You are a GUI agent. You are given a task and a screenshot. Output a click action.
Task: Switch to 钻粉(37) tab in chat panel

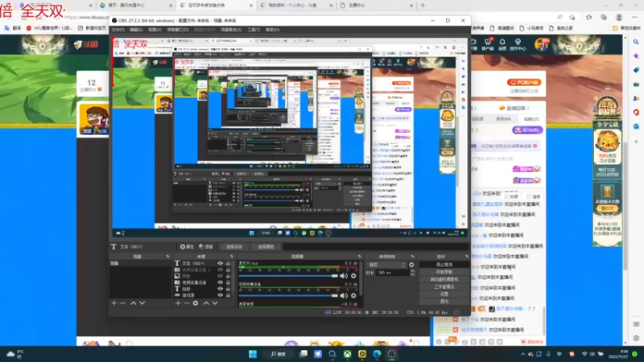pos(531,119)
